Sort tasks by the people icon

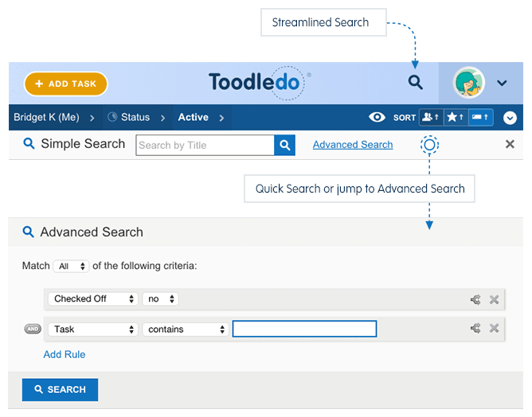431,118
